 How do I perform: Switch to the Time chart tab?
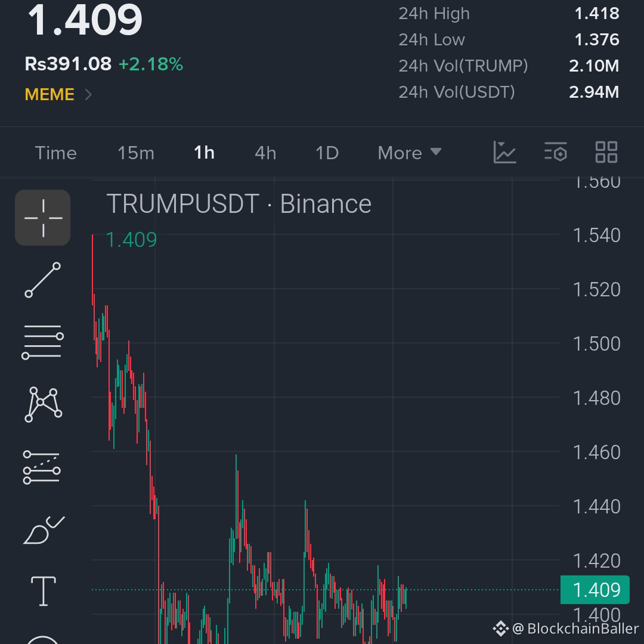pyautogui.click(x=56, y=153)
